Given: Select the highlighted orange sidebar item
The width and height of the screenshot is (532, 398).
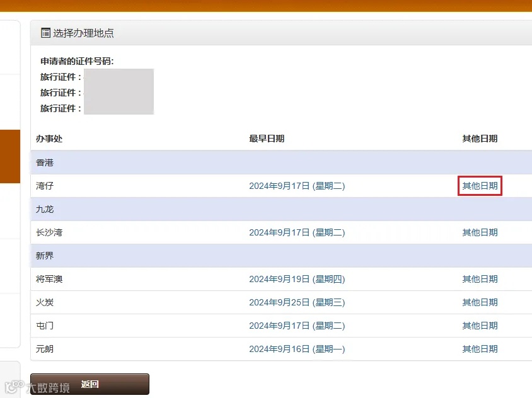Looking at the screenshot, I should pyautogui.click(x=10, y=156).
